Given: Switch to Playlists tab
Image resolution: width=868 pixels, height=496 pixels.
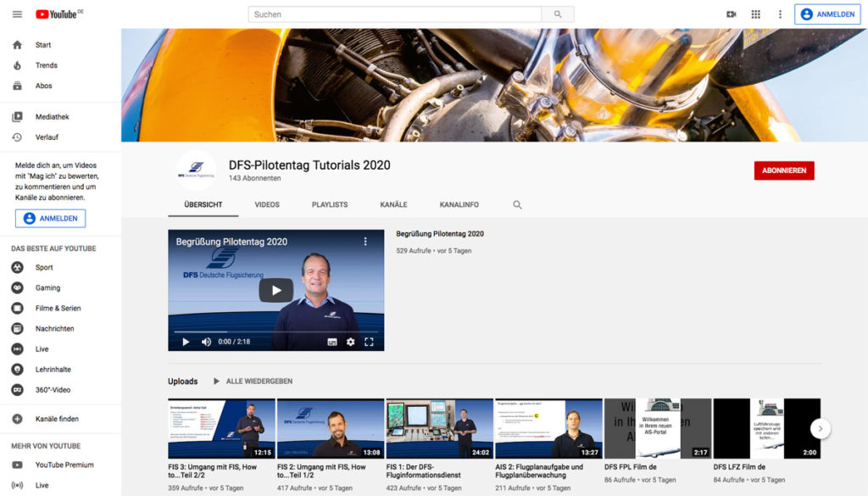Looking at the screenshot, I should click(330, 205).
